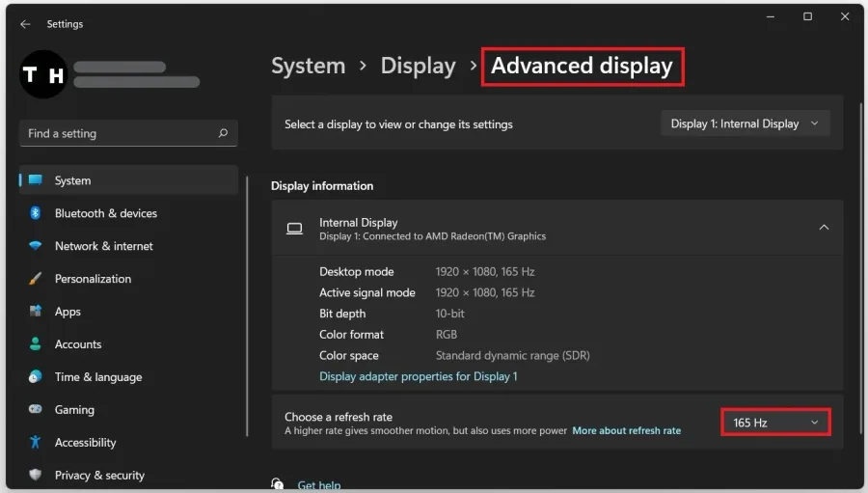Click the Active signal mode value text
Screen dimensions: 868x493
point(485,292)
